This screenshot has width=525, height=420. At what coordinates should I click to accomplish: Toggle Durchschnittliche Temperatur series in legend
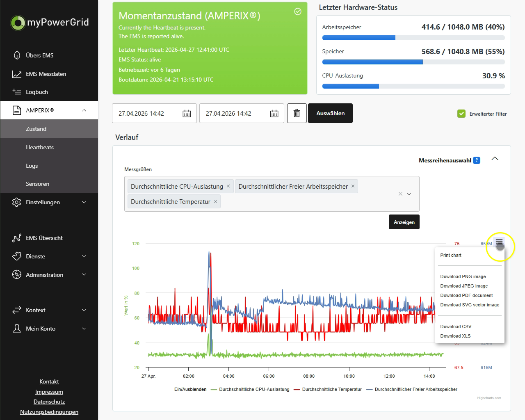328,389
